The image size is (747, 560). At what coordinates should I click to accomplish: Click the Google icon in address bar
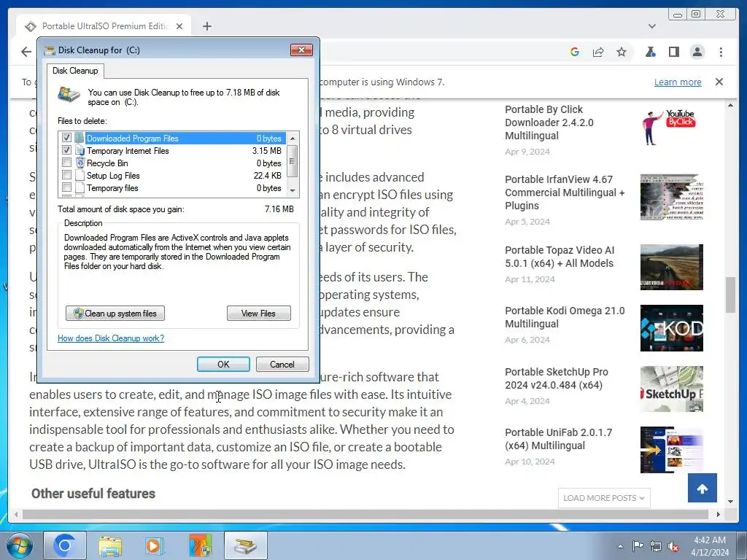pos(575,52)
